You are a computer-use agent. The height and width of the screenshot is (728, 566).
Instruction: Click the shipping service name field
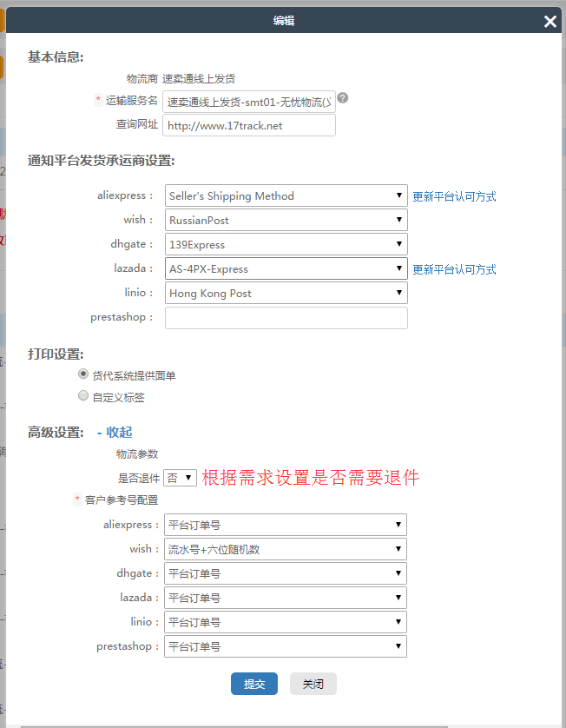(x=248, y=102)
